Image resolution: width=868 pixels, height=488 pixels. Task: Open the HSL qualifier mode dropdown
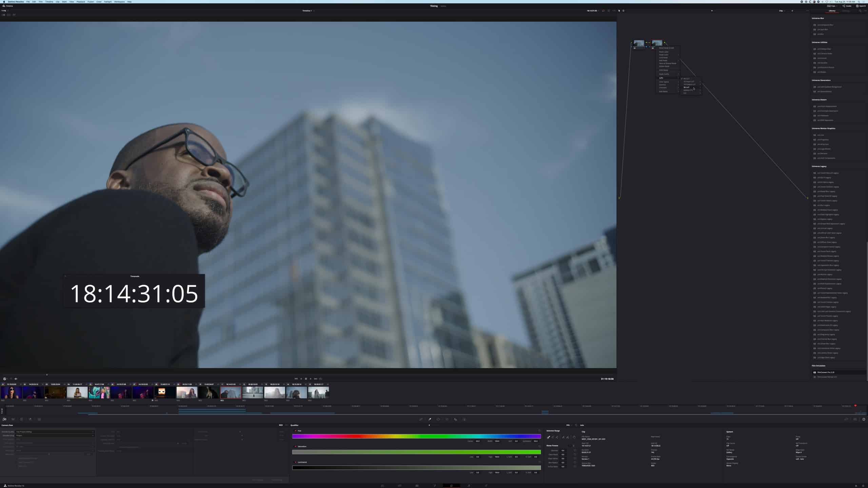click(569, 425)
